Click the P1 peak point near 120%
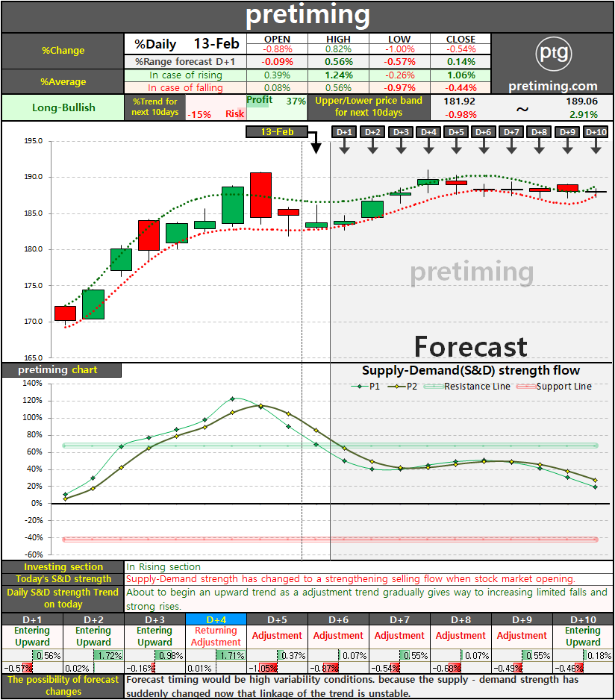 coord(232,399)
